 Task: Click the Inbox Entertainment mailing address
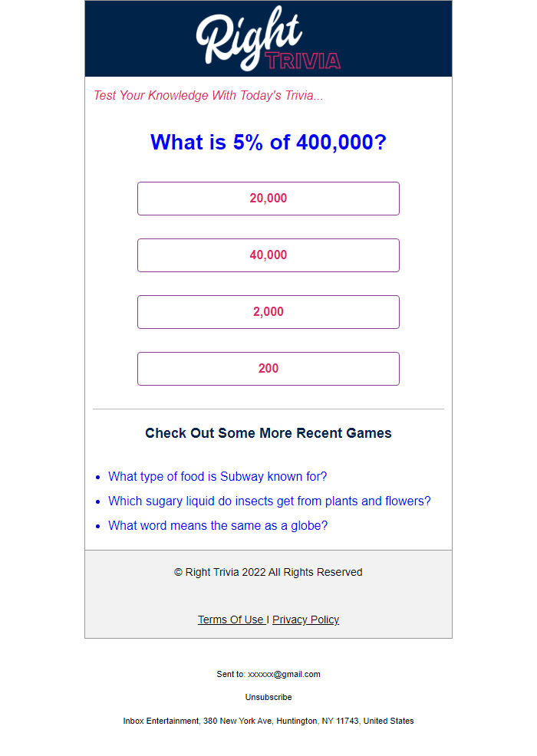pos(268,721)
